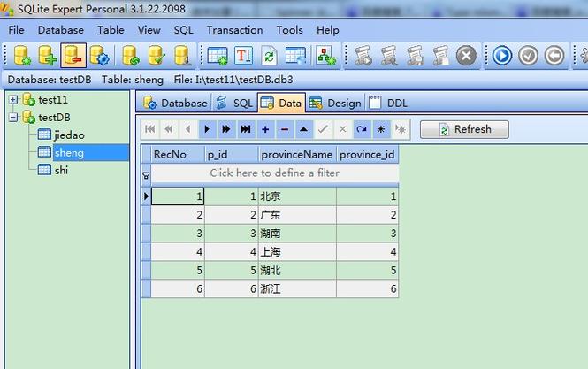Screen dimensions: 588x369
Task: Click the database icon with green checkmark
Action: tap(156, 56)
